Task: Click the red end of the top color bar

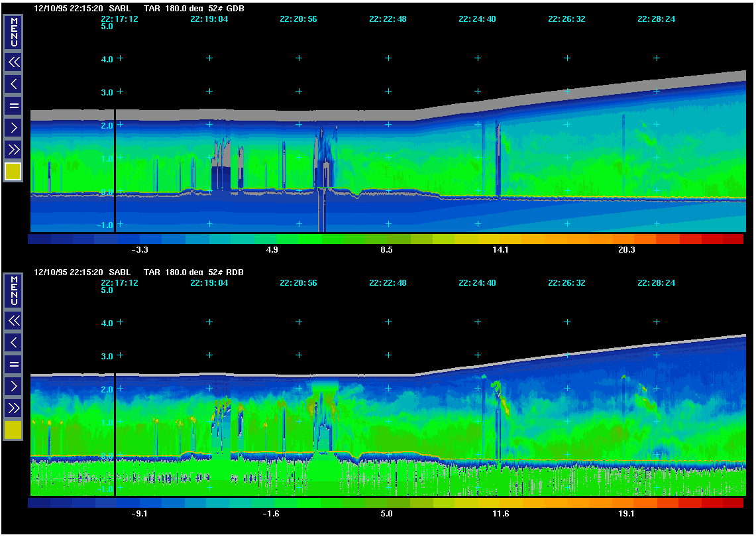Action: 731,239
